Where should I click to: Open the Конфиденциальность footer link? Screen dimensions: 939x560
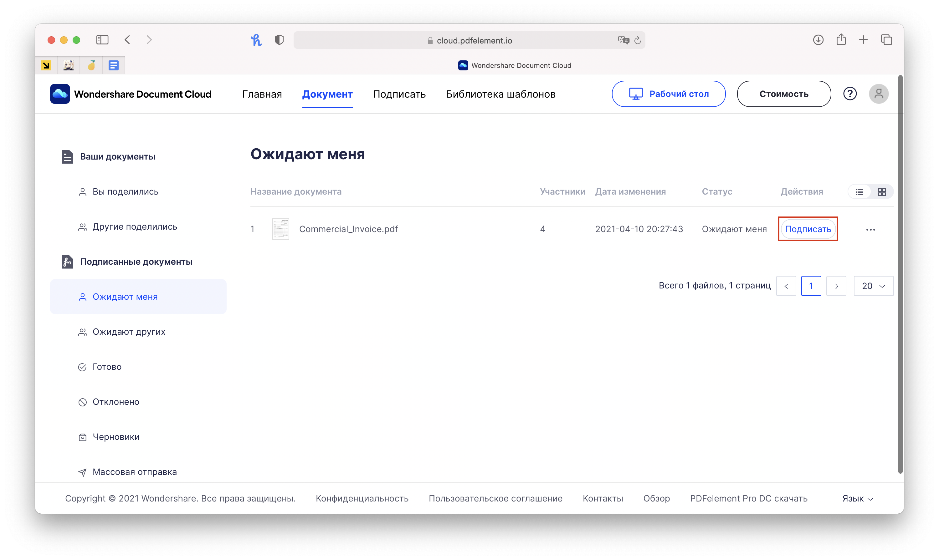click(362, 498)
